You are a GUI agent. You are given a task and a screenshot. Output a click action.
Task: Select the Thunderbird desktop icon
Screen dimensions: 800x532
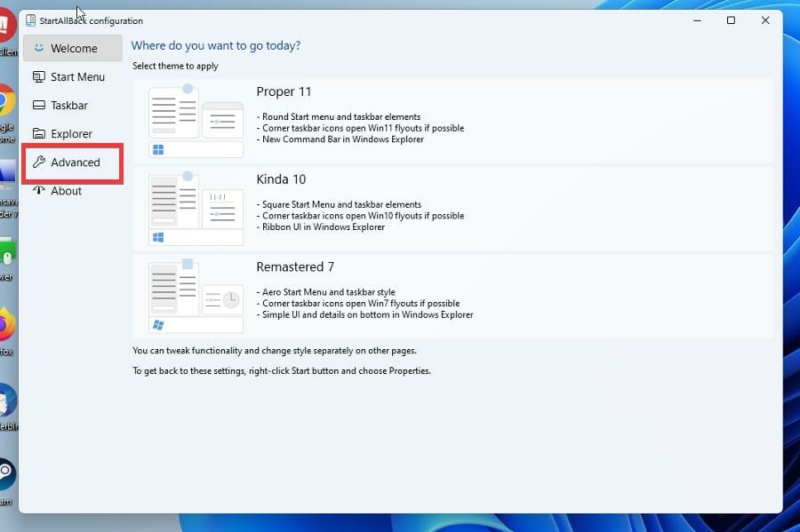pos(6,401)
